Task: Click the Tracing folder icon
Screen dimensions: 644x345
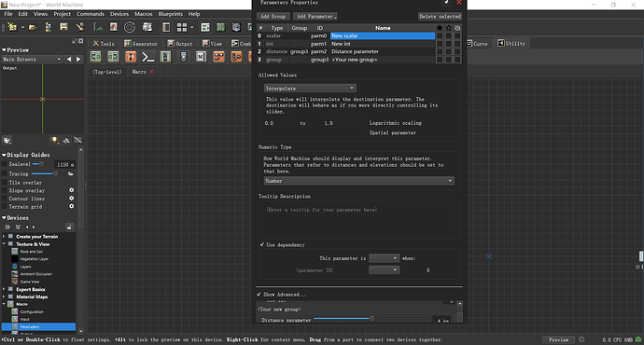Action: tap(71, 174)
